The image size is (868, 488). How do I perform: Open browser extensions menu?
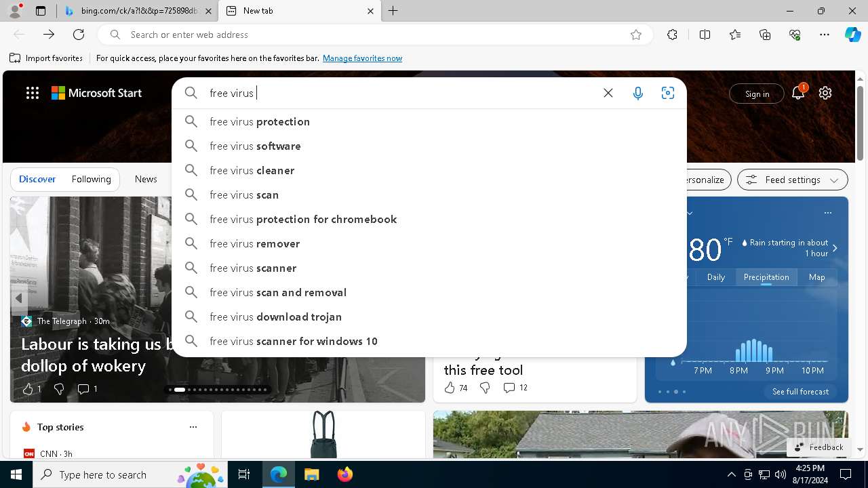point(672,35)
